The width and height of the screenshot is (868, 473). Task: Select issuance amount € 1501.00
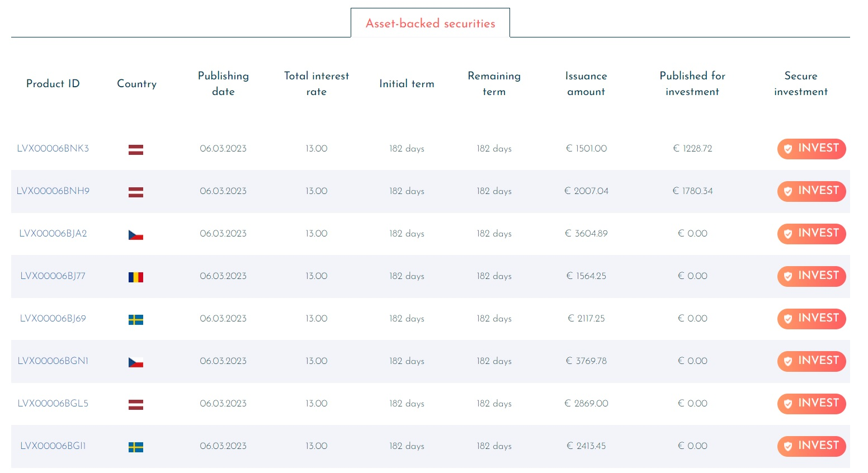(586, 149)
